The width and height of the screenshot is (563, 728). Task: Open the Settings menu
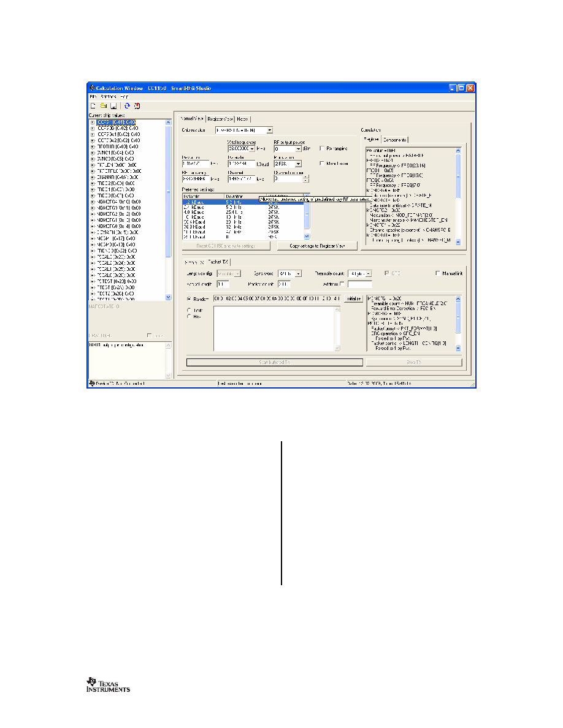tap(108, 97)
